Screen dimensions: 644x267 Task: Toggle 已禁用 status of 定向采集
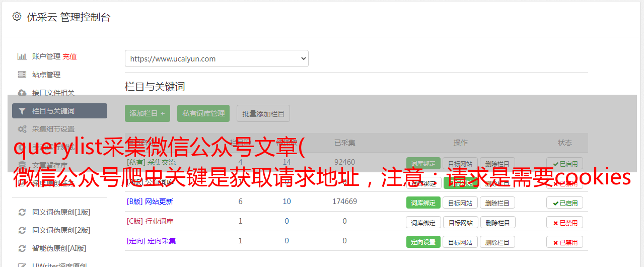pyautogui.click(x=565, y=242)
